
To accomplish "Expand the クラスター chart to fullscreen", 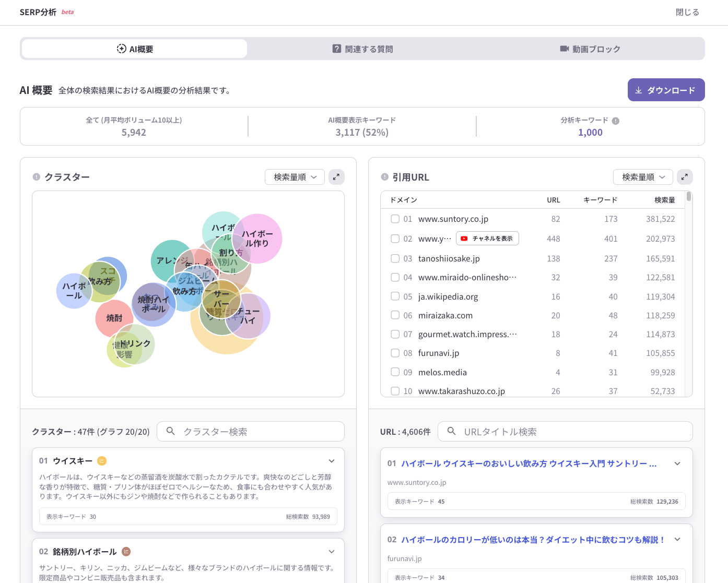I will pos(336,177).
